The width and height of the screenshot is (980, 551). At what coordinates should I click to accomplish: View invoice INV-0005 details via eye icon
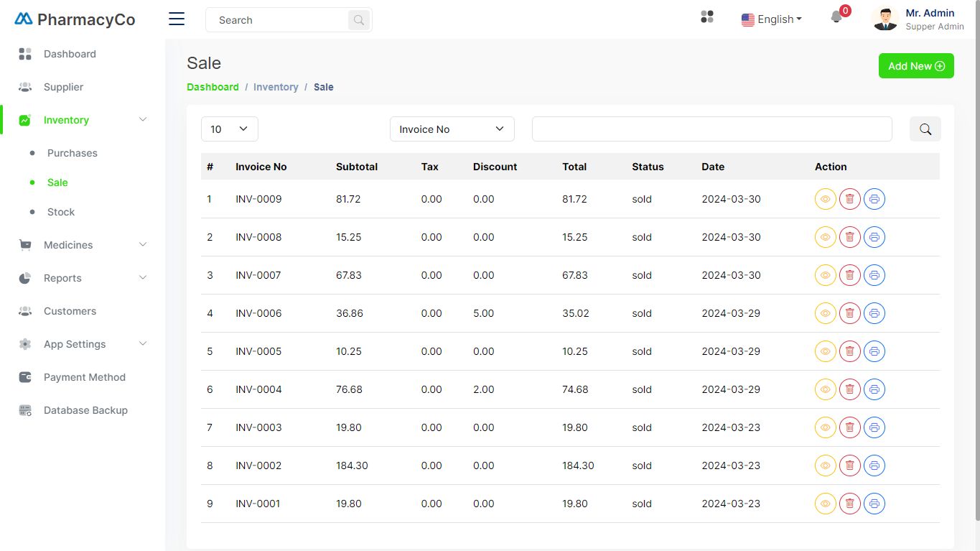(825, 351)
